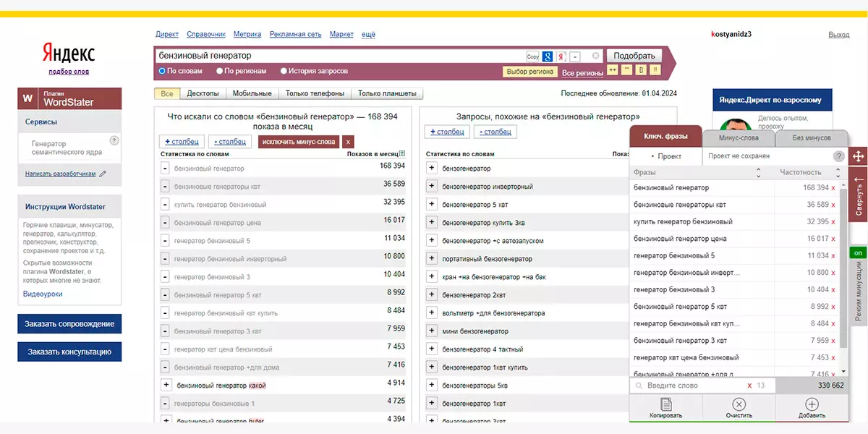Apply the exclamation marks operator button
868x434 pixels.
(x=655, y=70)
